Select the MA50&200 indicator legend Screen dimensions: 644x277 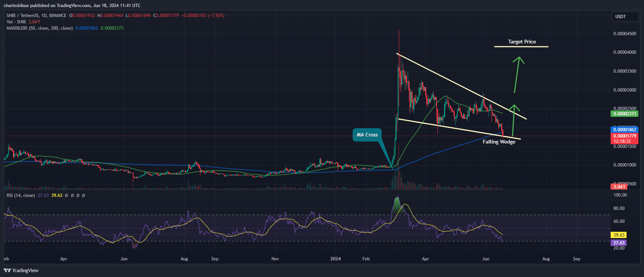(x=40, y=28)
